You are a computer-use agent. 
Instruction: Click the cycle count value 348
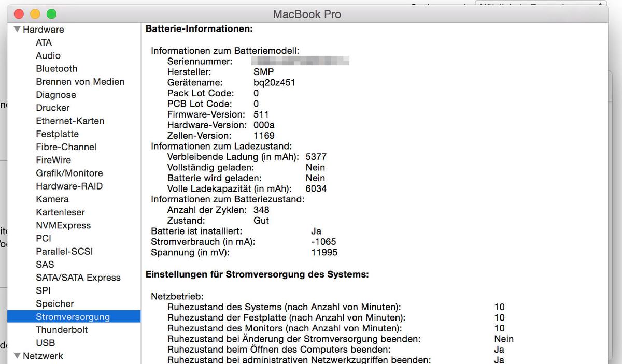pos(261,210)
